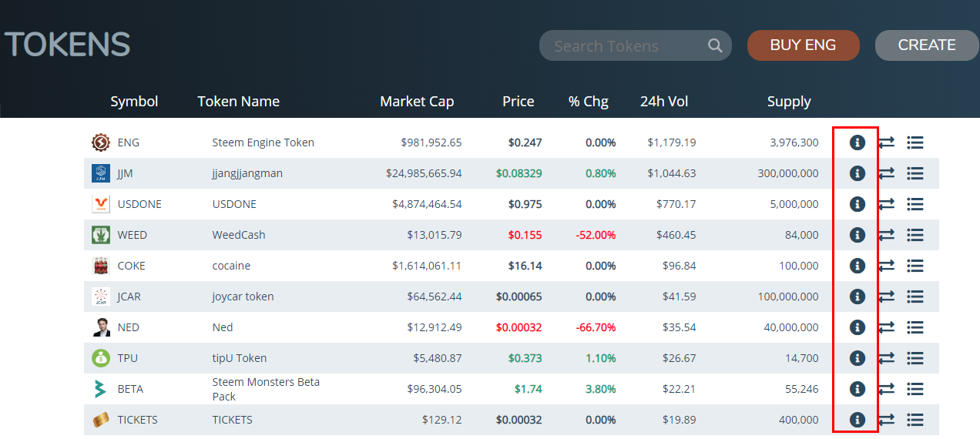Open info icon for ENG token
The height and width of the screenshot is (439, 980).
click(857, 142)
